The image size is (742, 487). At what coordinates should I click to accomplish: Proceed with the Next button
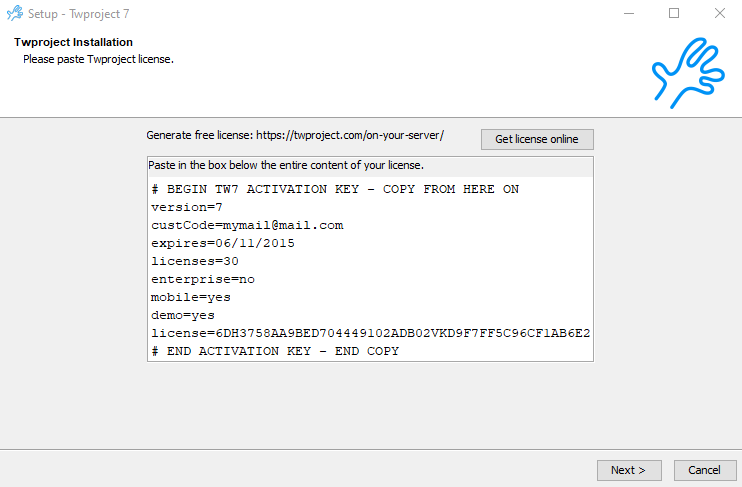[x=628, y=470]
